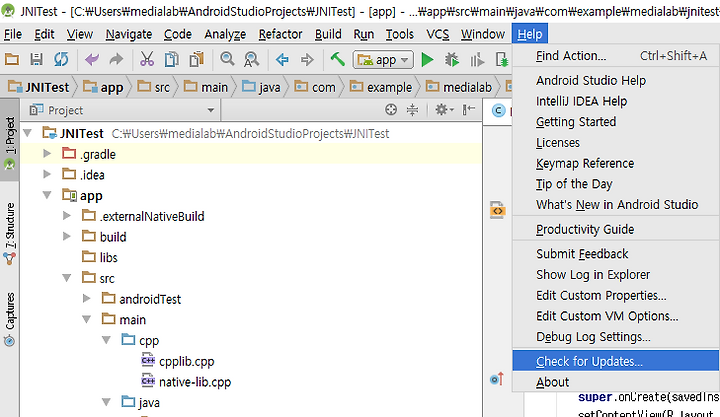Viewport: 720px width, 417px height.
Task: Expand the .gradle folder arrow
Action: [47, 153]
